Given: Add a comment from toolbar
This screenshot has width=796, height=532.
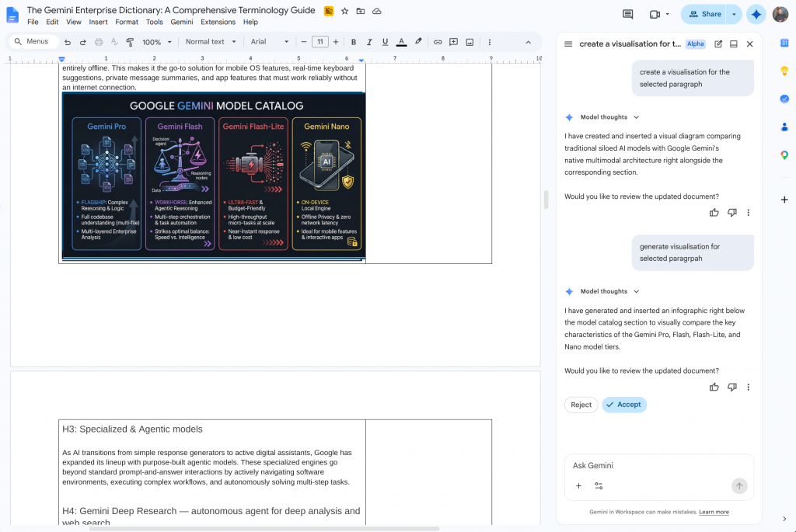Looking at the screenshot, I should pos(453,42).
